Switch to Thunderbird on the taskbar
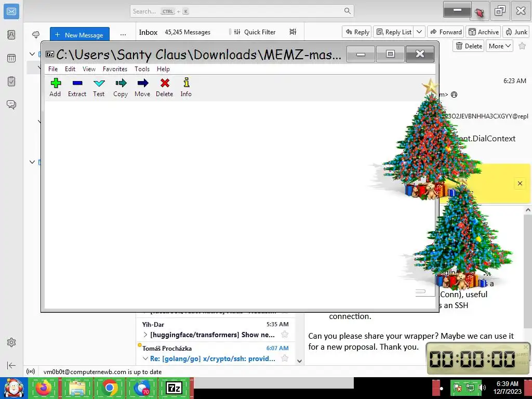 [142, 388]
